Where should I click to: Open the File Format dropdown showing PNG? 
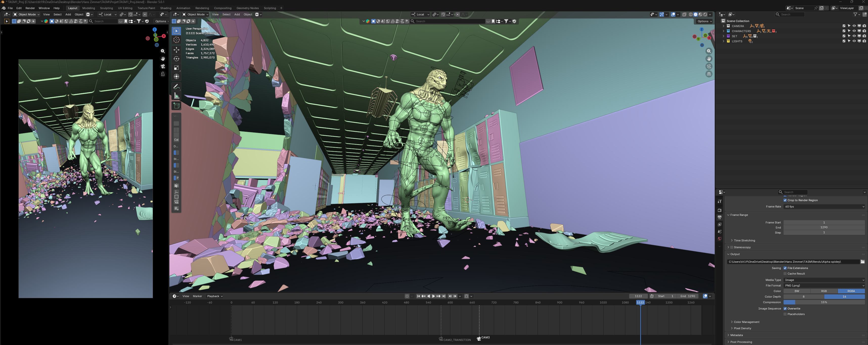coord(825,285)
